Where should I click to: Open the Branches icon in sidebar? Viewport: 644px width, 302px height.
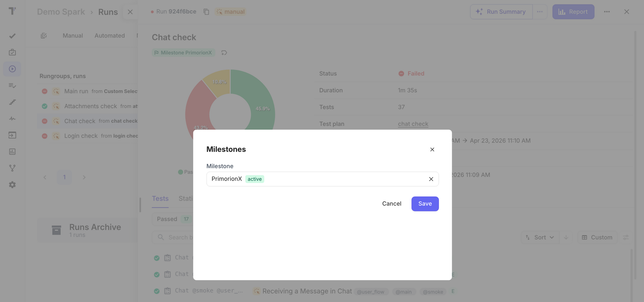(x=12, y=168)
